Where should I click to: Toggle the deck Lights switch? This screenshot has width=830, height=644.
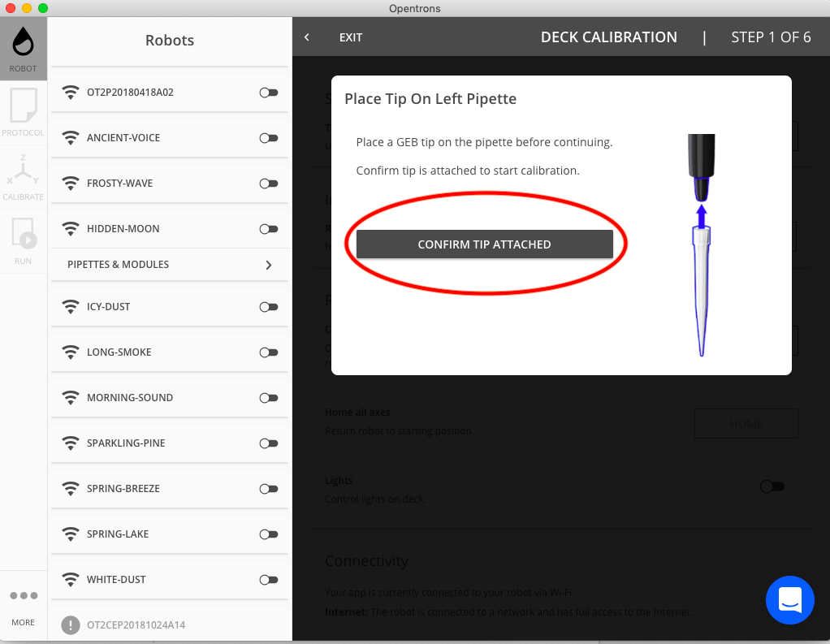coord(772,486)
